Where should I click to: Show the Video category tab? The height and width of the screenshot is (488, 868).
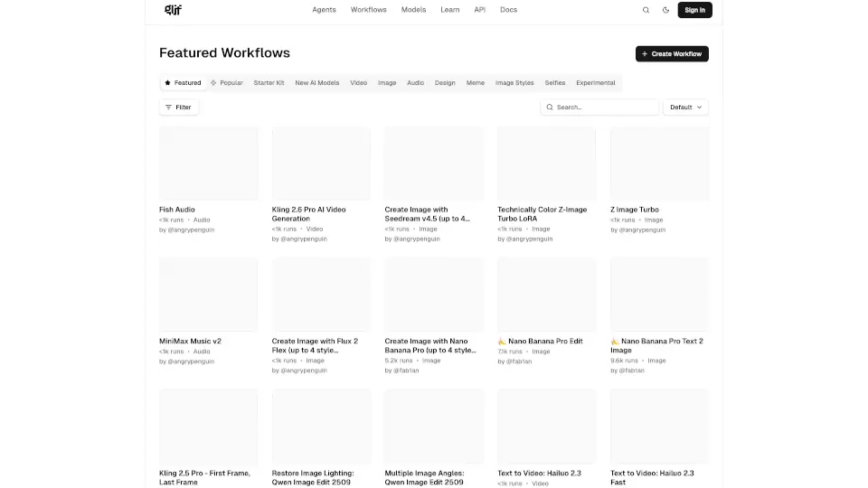[x=359, y=83]
